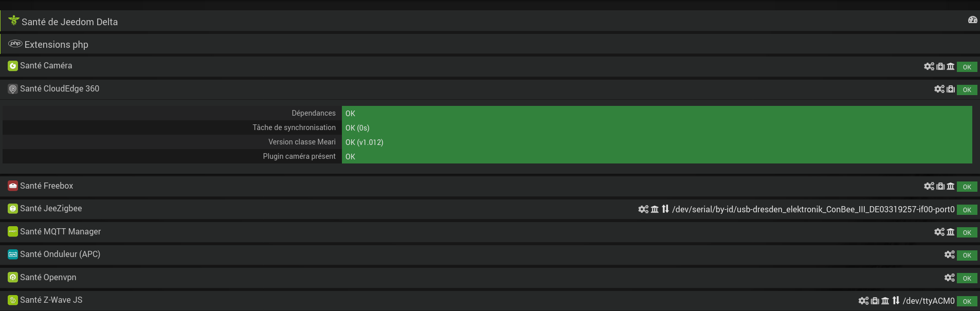Open gears icon on Santé MQTT Manager row
The image size is (980, 311).
click(x=939, y=232)
